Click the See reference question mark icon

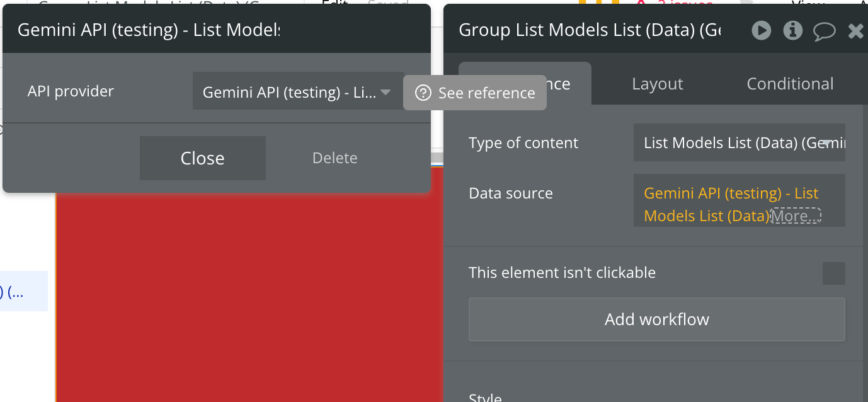(x=423, y=93)
